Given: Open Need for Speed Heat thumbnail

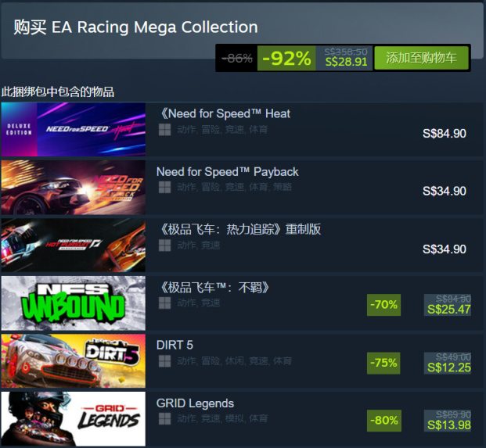Looking at the screenshot, I should point(73,129).
